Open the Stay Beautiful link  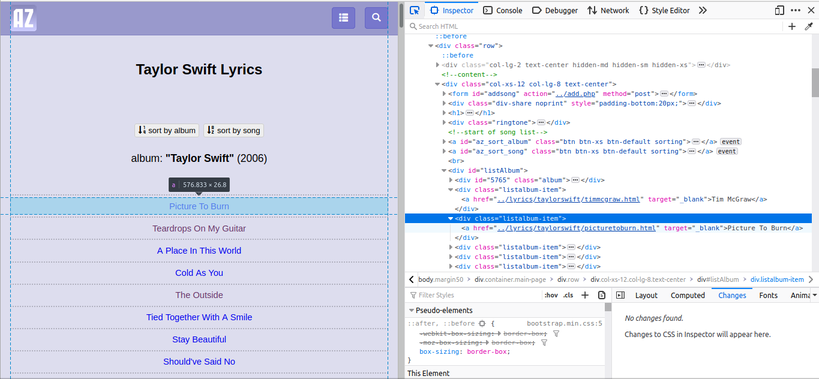pos(199,339)
